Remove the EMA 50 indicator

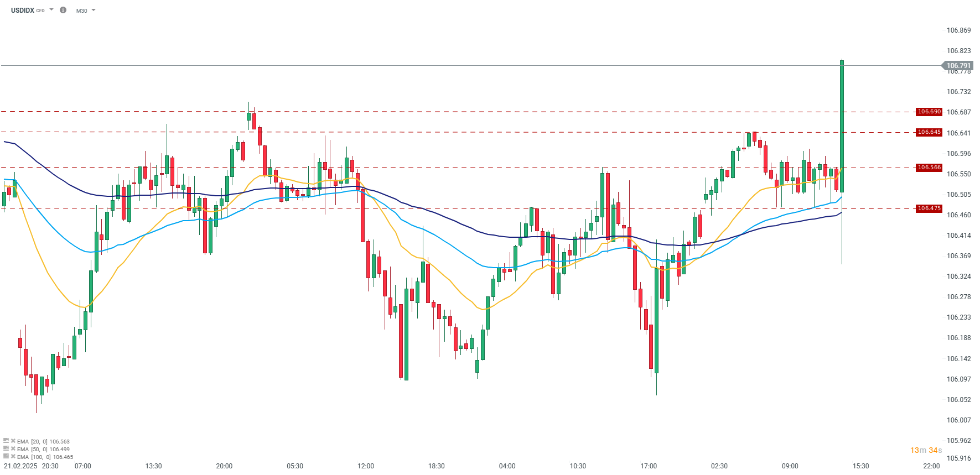pyautogui.click(x=13, y=449)
